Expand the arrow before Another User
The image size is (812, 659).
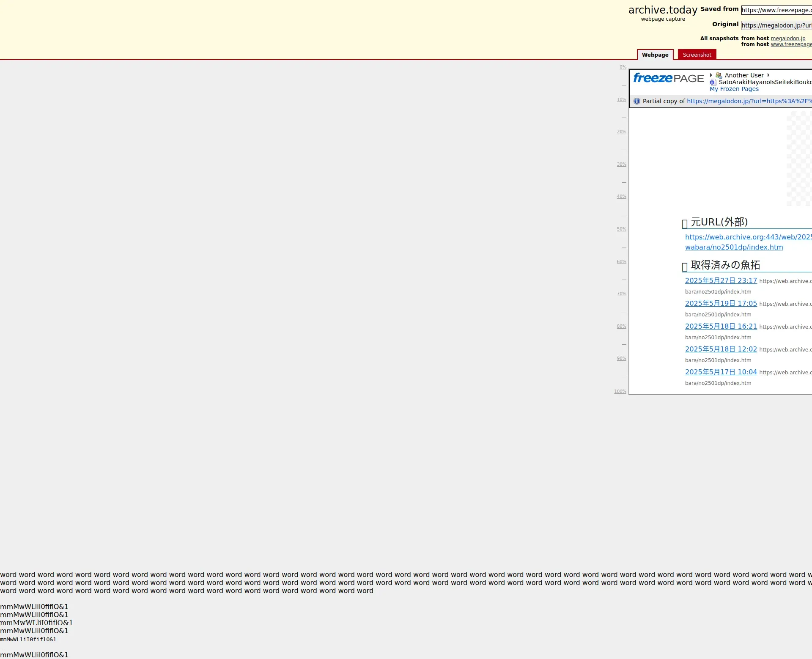pos(711,75)
